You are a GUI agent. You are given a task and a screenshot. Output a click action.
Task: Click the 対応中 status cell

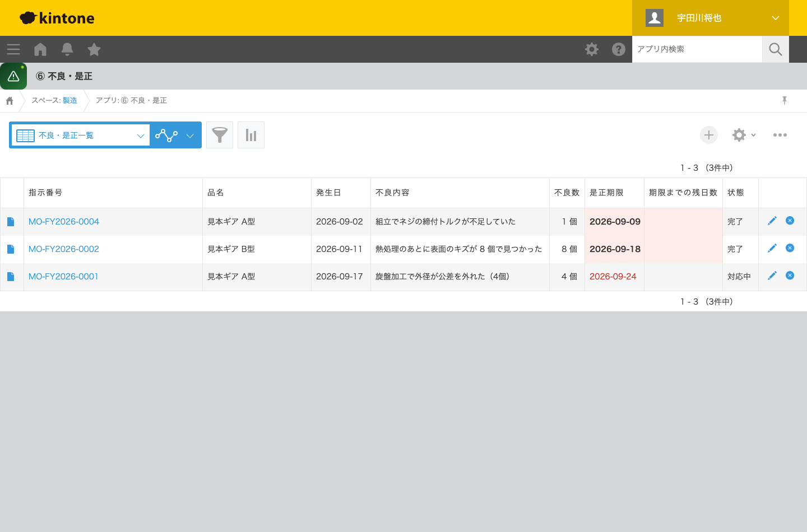click(739, 277)
